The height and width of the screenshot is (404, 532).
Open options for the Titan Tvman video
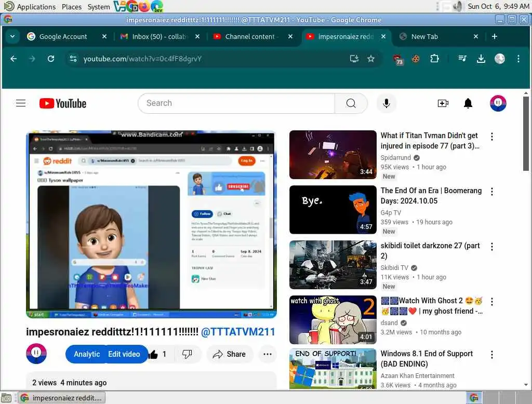pos(491,137)
